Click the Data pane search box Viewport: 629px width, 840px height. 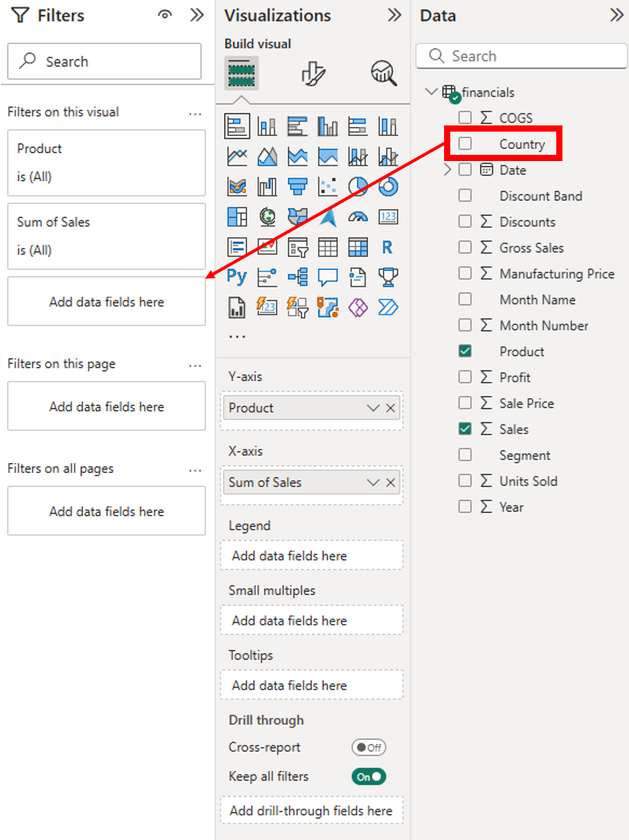(x=521, y=57)
